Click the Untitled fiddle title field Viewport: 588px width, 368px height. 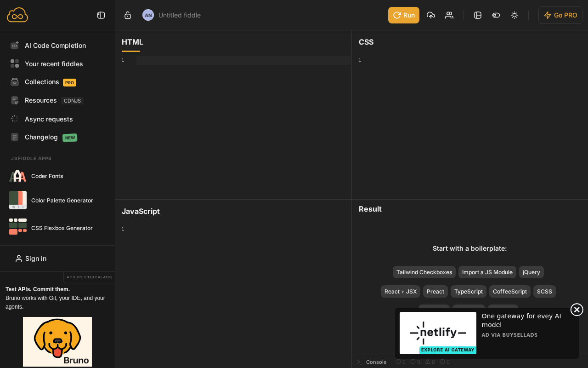click(x=180, y=15)
